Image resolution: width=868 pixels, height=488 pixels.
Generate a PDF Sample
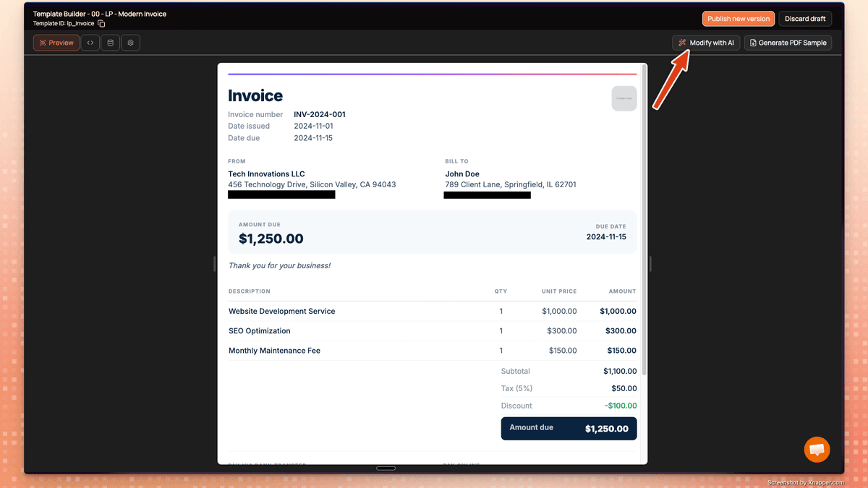tap(788, 43)
